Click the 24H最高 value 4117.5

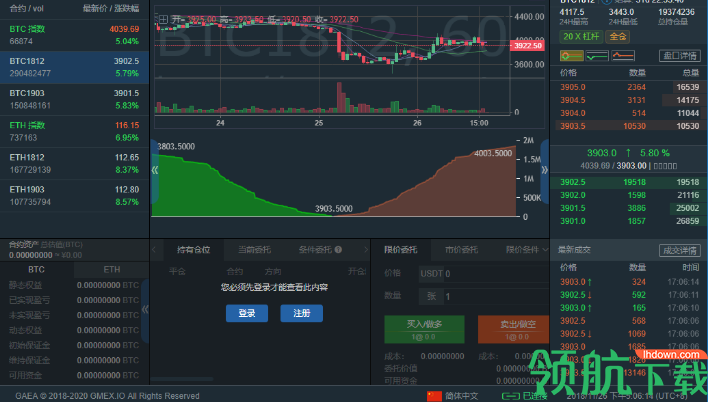pos(572,12)
